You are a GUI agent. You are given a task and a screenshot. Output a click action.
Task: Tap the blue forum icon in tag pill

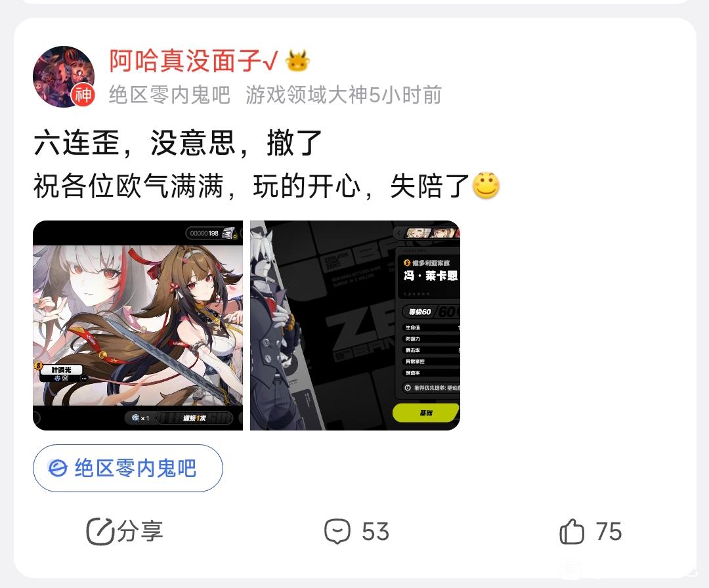57,468
